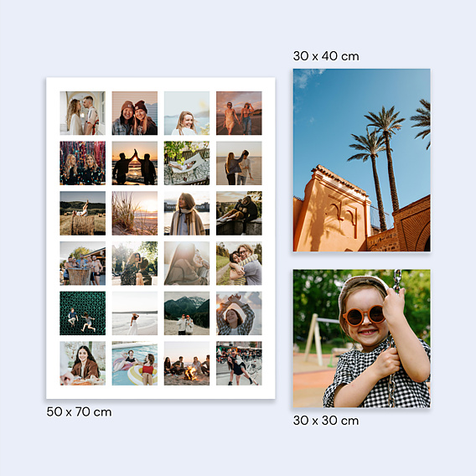Select the hay bale field photo
The image size is (476, 476).
point(83,213)
